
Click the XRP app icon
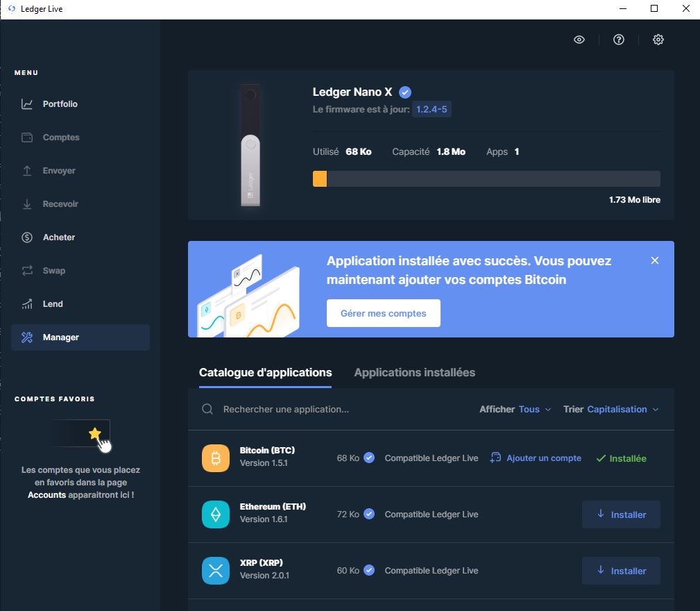[x=216, y=571]
